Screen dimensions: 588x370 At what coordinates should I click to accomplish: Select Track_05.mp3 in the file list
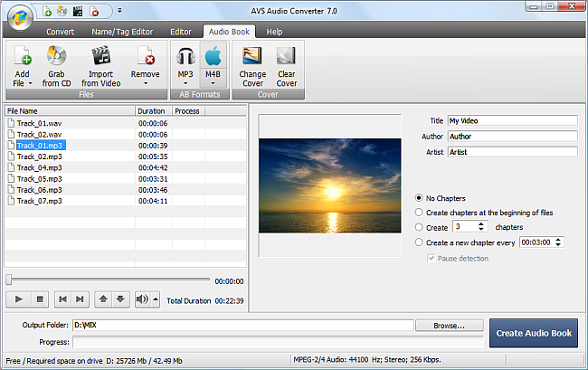[x=39, y=179]
